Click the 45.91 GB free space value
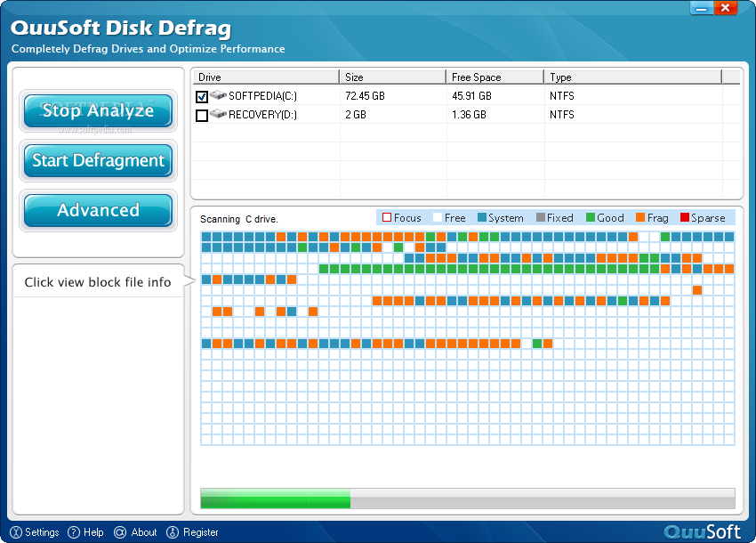 471,96
